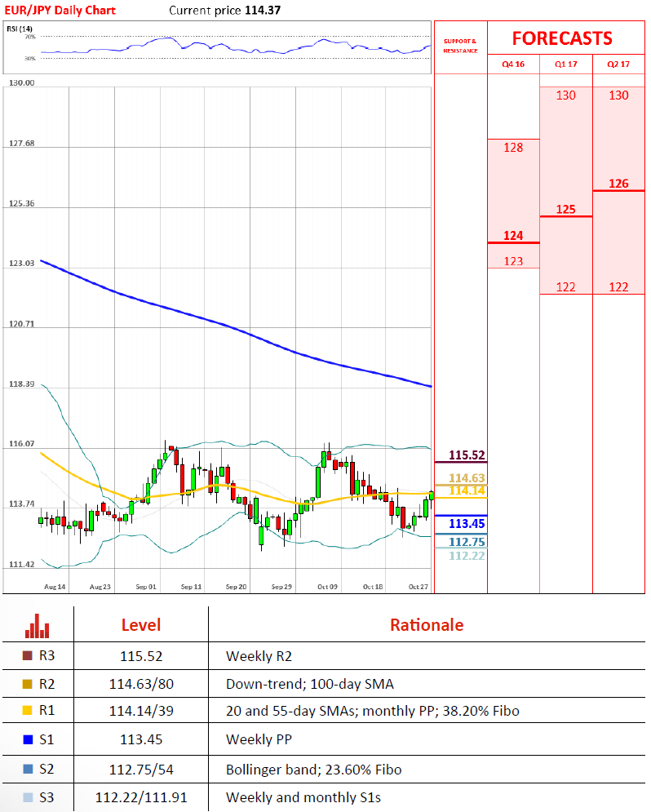Viewport: 651px width, 812px height.
Task: Click the R3 dark red color swatch
Action: pos(28,655)
